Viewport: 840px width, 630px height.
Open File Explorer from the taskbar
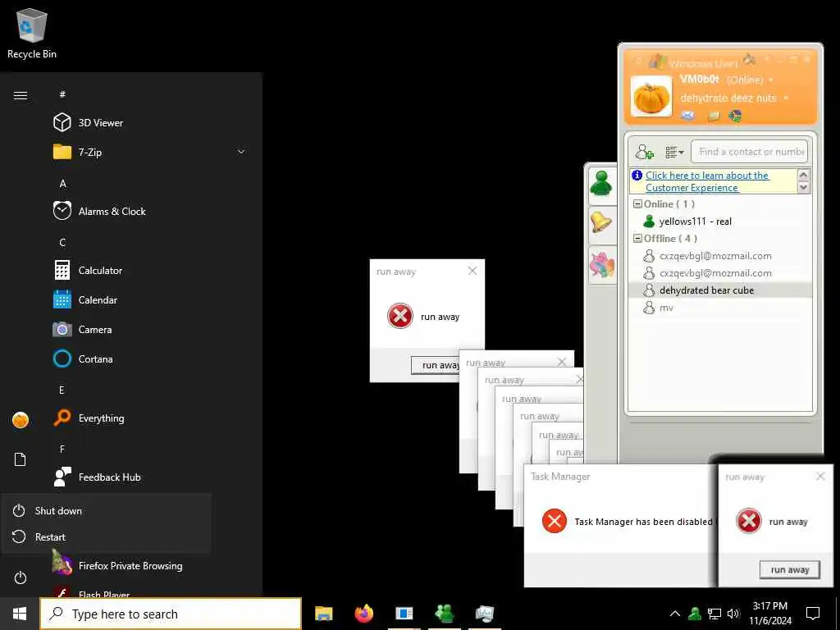(323, 614)
